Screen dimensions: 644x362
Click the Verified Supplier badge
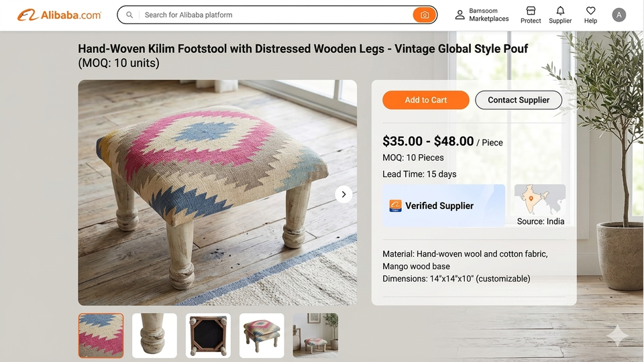443,206
